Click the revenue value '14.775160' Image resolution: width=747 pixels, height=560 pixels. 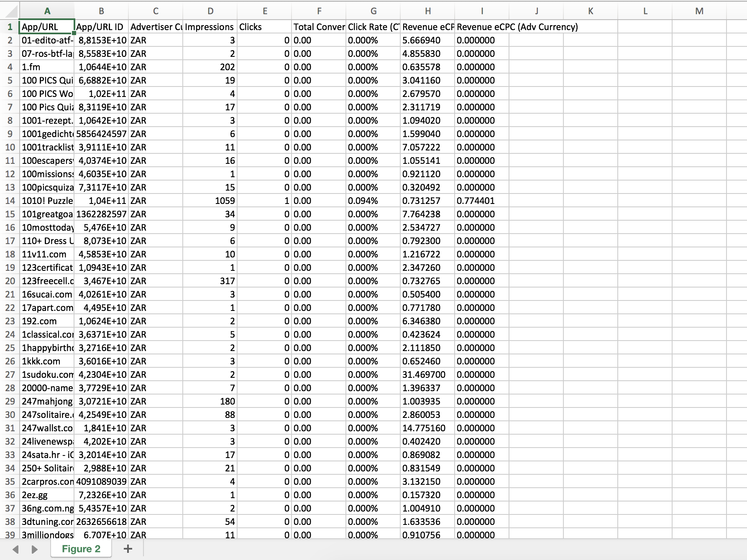[428, 428]
